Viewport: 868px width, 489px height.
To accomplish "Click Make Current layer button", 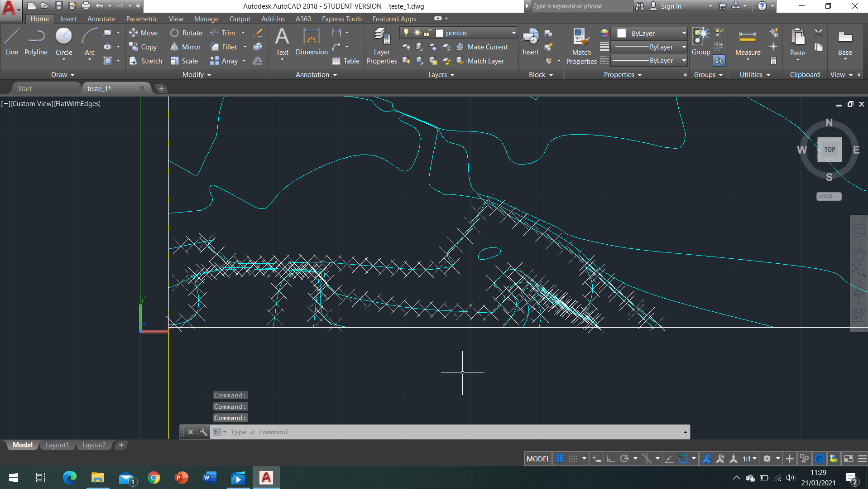I will 482,47.
